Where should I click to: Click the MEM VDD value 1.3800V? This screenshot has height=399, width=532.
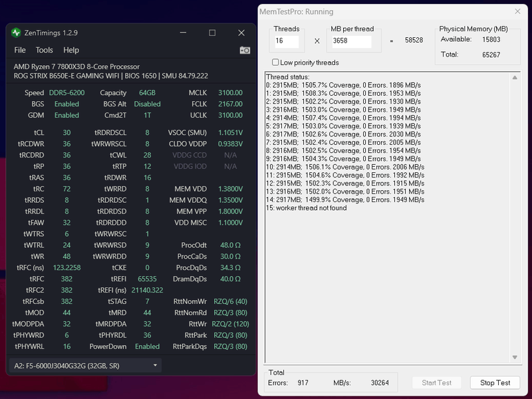coord(230,189)
